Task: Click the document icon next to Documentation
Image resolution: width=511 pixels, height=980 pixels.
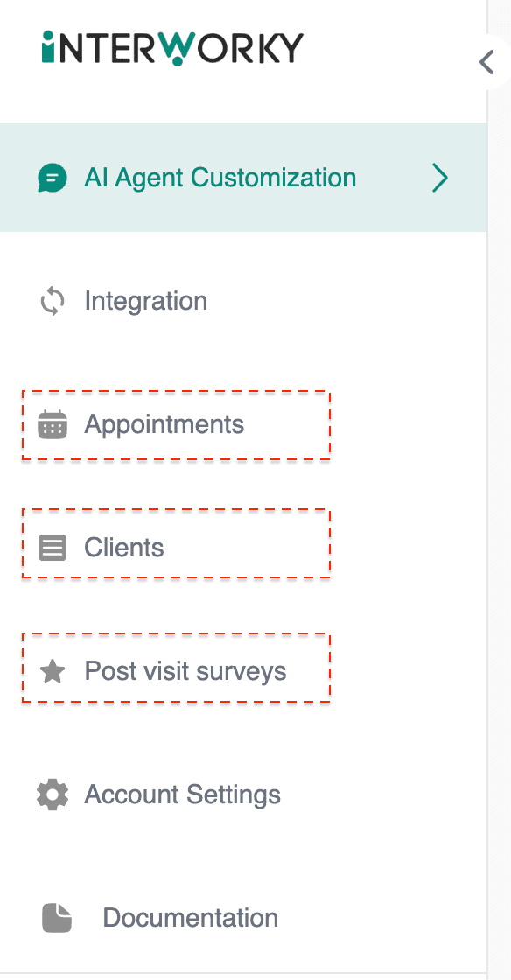Action: coord(57,918)
